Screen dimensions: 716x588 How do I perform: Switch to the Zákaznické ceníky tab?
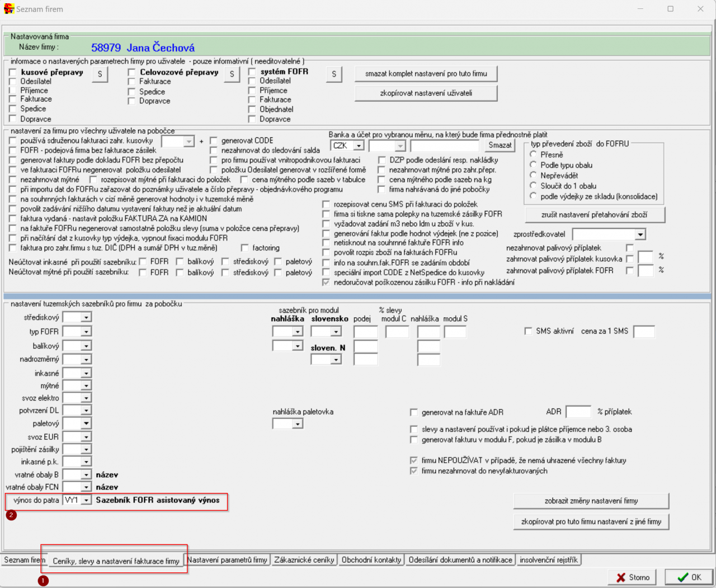coord(304,560)
